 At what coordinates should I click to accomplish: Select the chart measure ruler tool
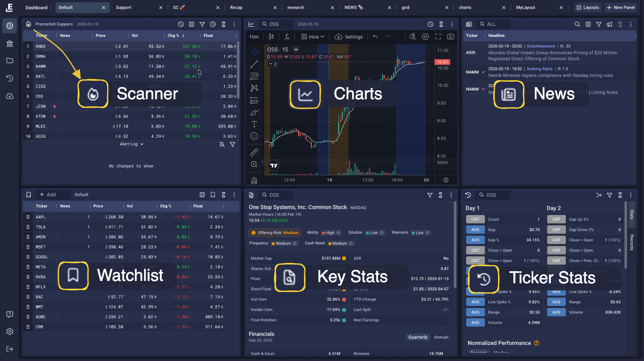tap(254, 152)
